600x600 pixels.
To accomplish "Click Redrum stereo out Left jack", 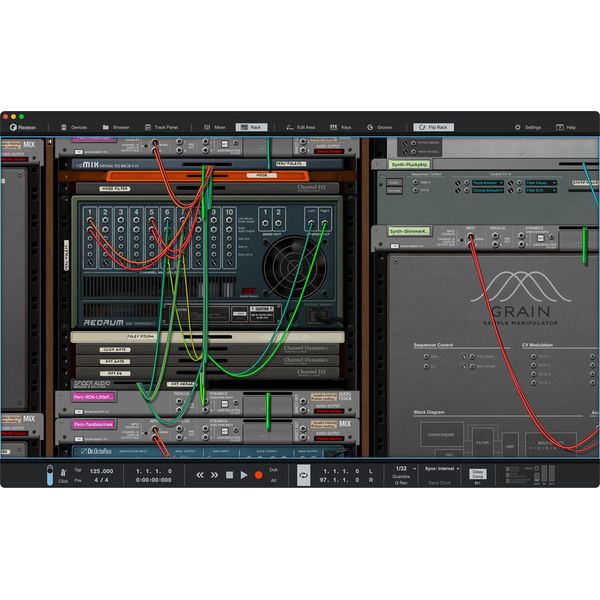I will click(311, 223).
